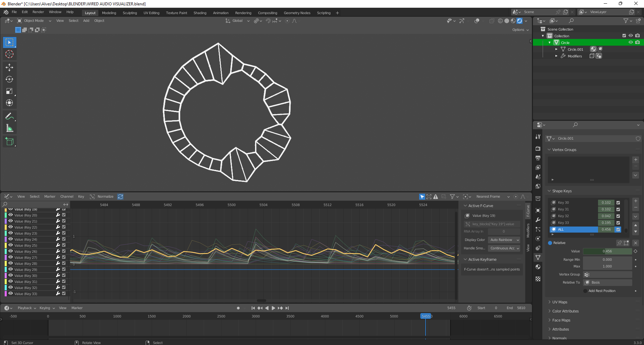Viewport: 644px width, 345px height.
Task: Toggle viewport visibility of the Circle object
Action: coord(631,42)
